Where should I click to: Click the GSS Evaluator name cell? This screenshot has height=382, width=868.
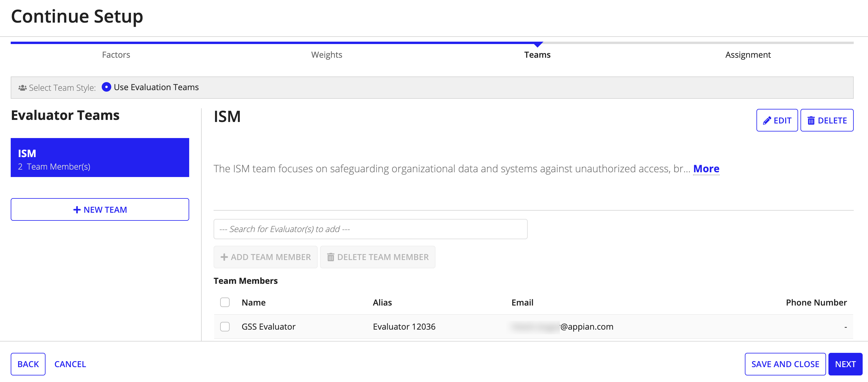268,326
